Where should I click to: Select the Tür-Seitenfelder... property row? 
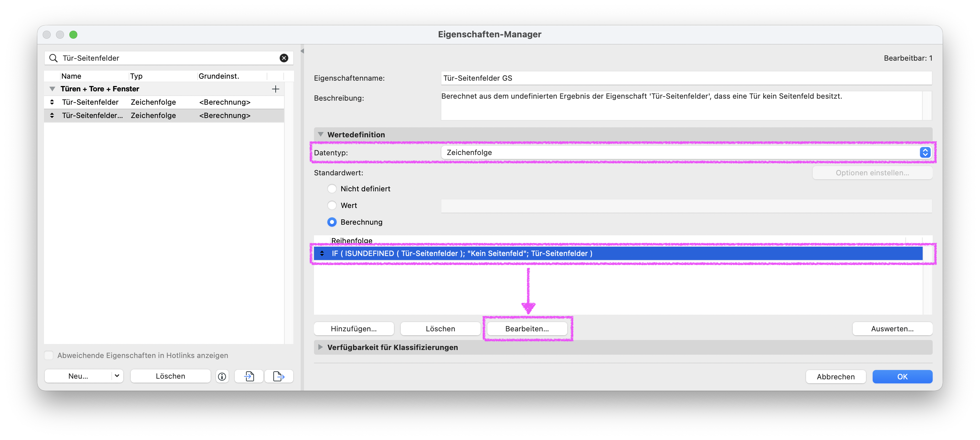(164, 115)
